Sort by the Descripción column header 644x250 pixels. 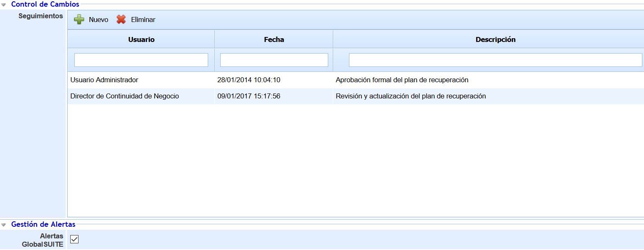coord(495,39)
